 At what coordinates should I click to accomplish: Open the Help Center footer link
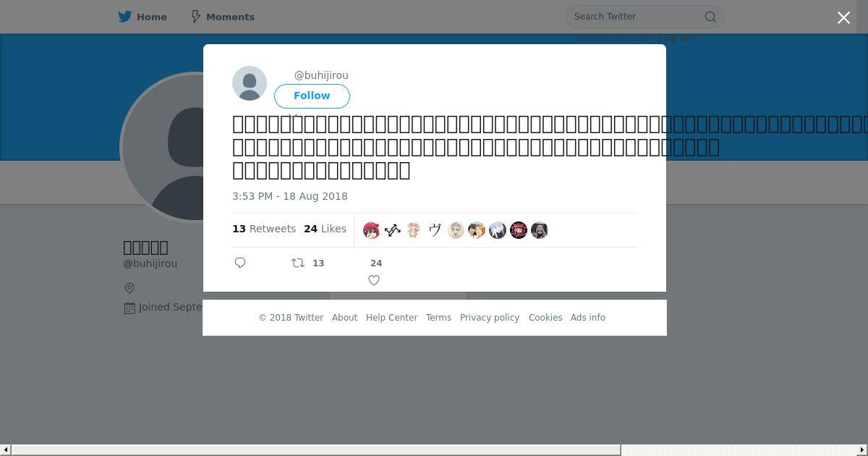(x=391, y=318)
